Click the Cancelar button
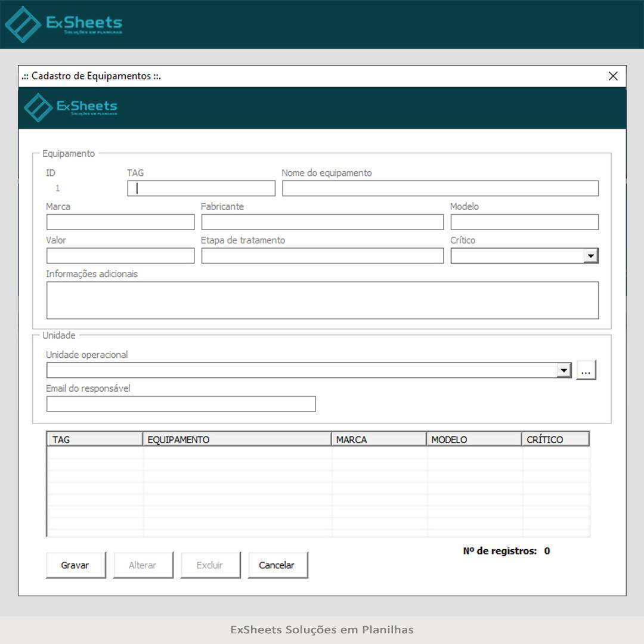The height and width of the screenshot is (644, 644). pyautogui.click(x=278, y=565)
